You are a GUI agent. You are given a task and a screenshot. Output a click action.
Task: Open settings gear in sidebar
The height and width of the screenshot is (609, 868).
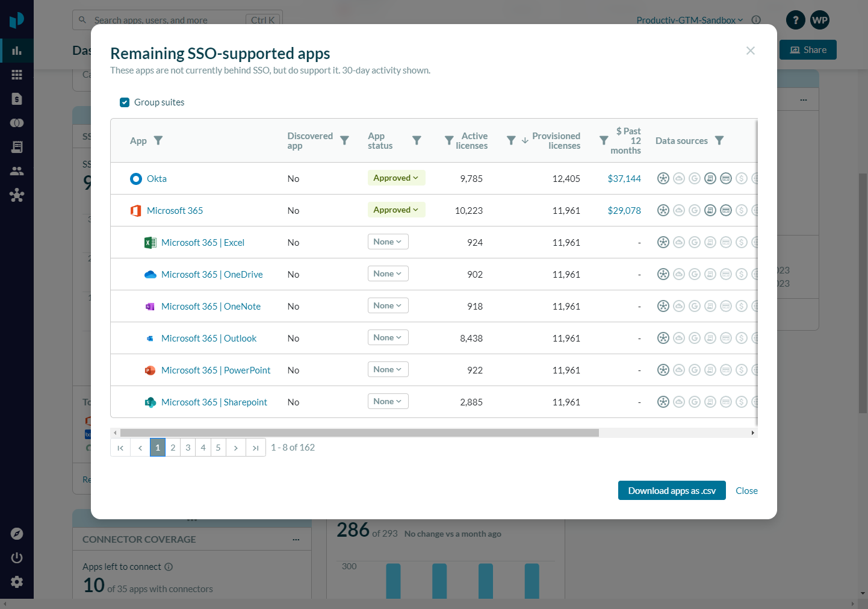(x=17, y=582)
